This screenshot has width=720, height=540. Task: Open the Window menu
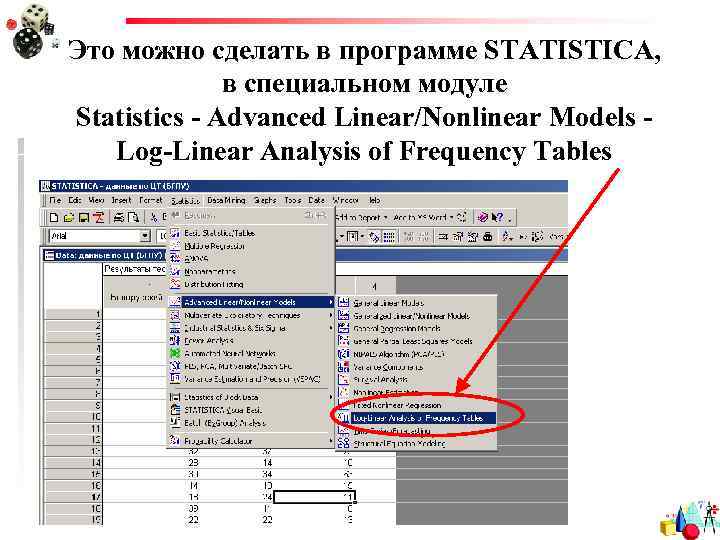click(x=345, y=200)
